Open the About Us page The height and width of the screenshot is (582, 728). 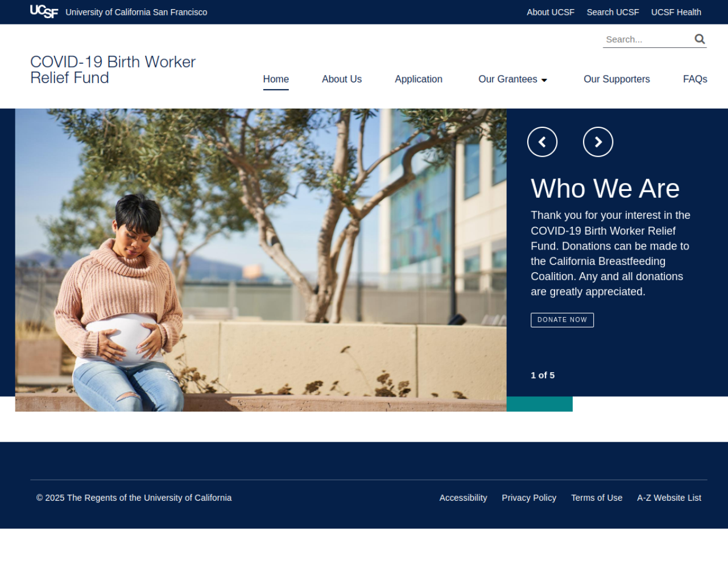[342, 79]
